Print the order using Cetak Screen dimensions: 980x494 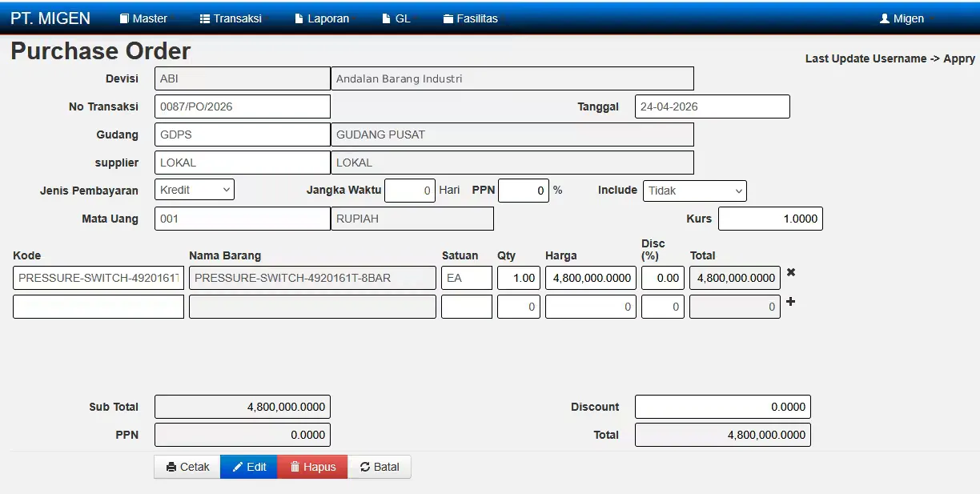187,467
